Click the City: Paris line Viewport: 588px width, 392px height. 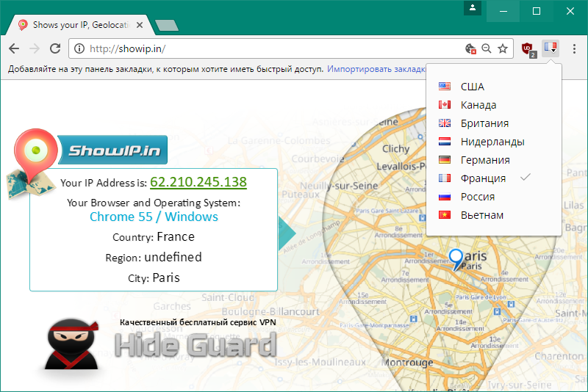[154, 277]
